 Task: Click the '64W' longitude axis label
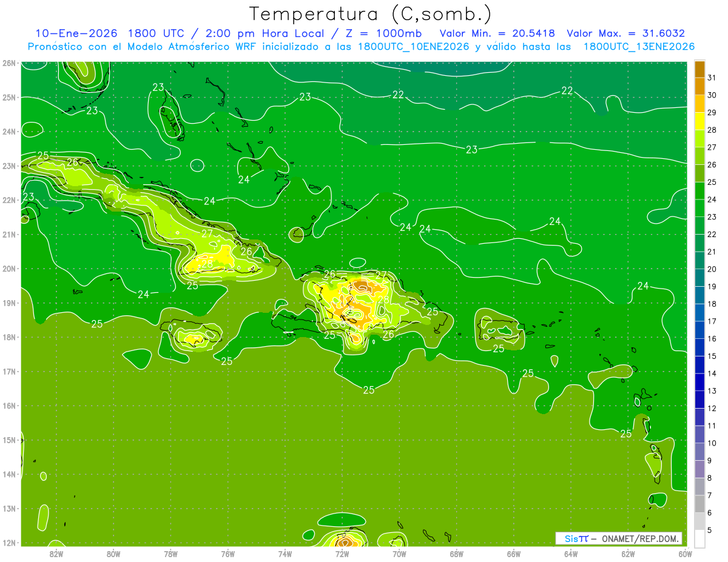tap(571, 554)
